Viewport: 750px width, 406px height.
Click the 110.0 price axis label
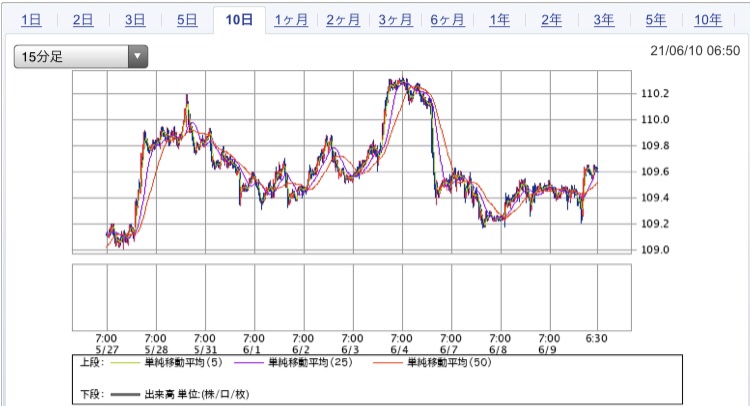pyautogui.click(x=655, y=120)
